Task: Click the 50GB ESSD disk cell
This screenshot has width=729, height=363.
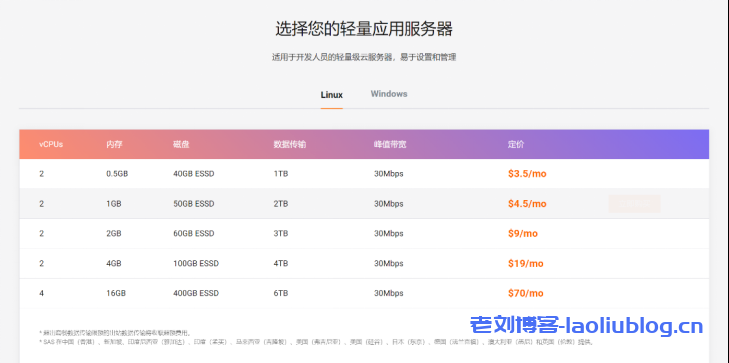Action: point(194,204)
